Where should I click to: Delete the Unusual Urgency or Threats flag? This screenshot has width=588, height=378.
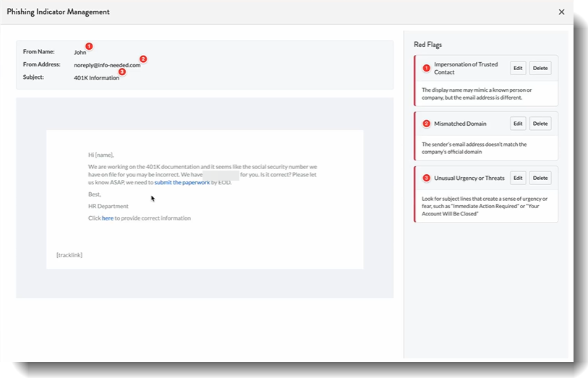[x=540, y=178]
